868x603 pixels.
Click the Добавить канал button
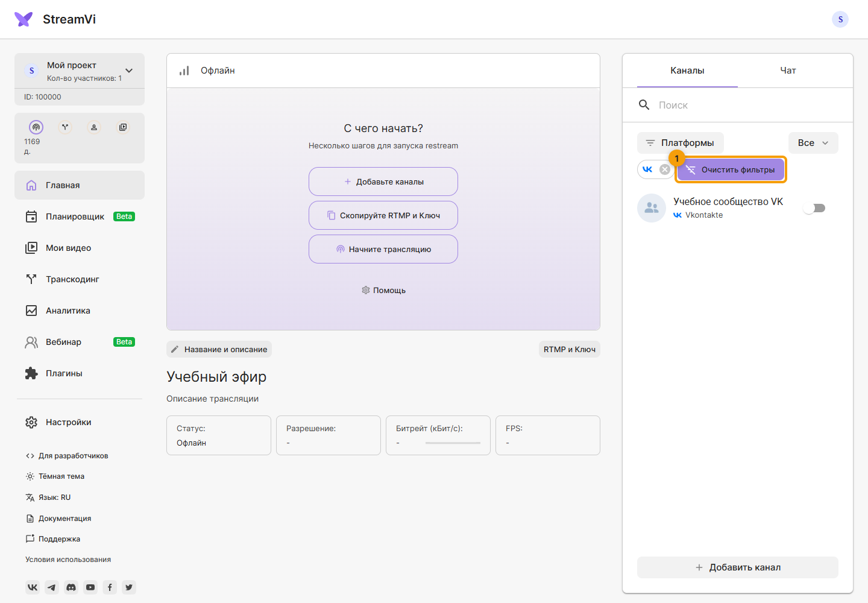[738, 567]
